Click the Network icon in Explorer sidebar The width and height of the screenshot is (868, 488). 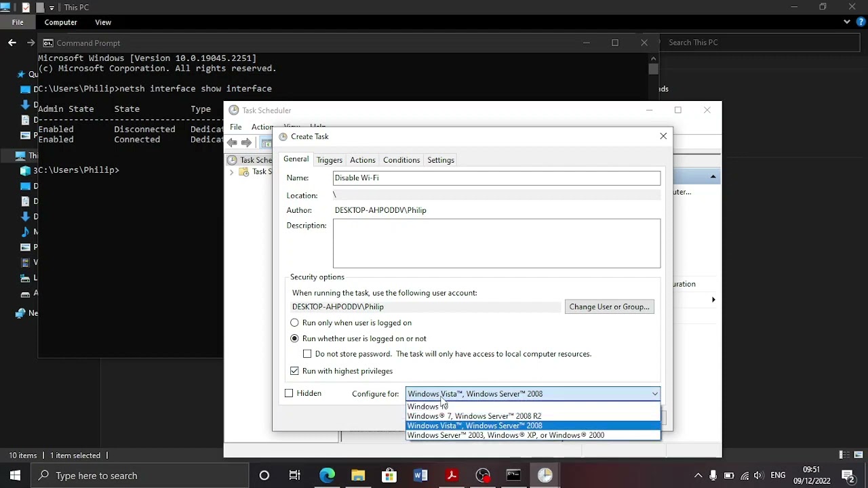click(x=20, y=313)
